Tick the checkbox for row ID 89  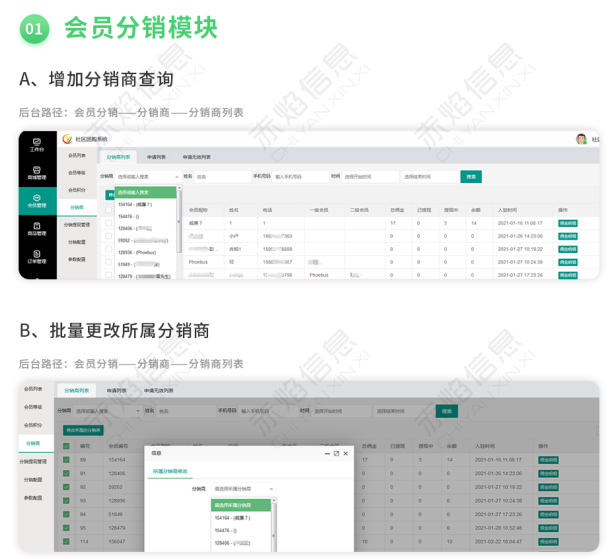click(67, 459)
